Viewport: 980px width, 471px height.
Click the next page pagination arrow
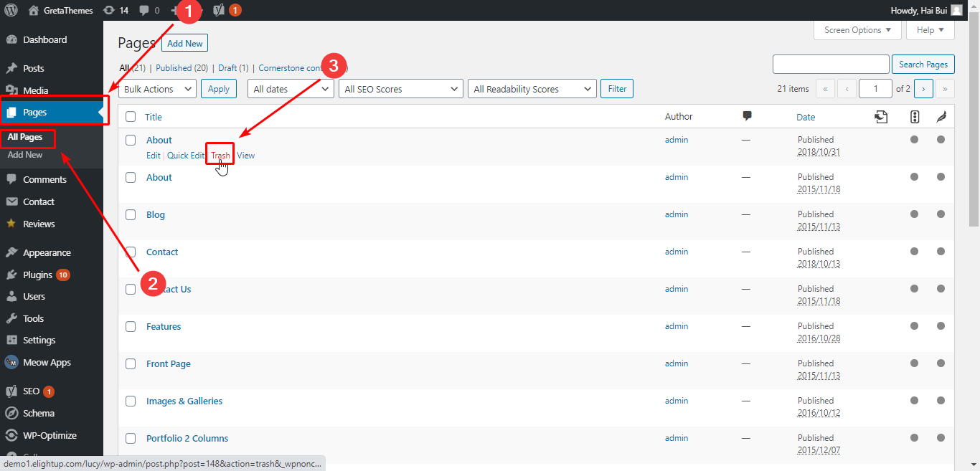pyautogui.click(x=923, y=88)
